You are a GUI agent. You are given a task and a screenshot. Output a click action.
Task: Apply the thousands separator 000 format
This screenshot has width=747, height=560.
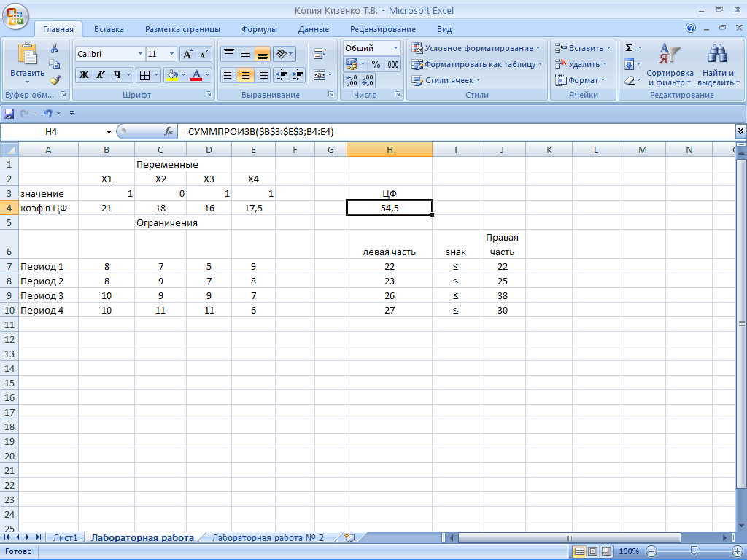[x=393, y=64]
